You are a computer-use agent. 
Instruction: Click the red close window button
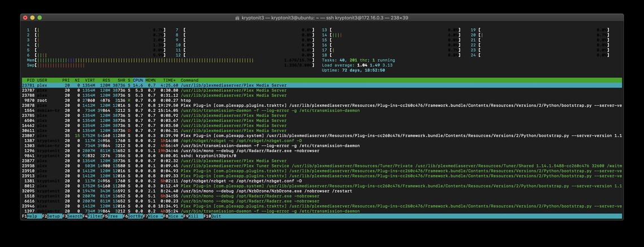[25, 17]
